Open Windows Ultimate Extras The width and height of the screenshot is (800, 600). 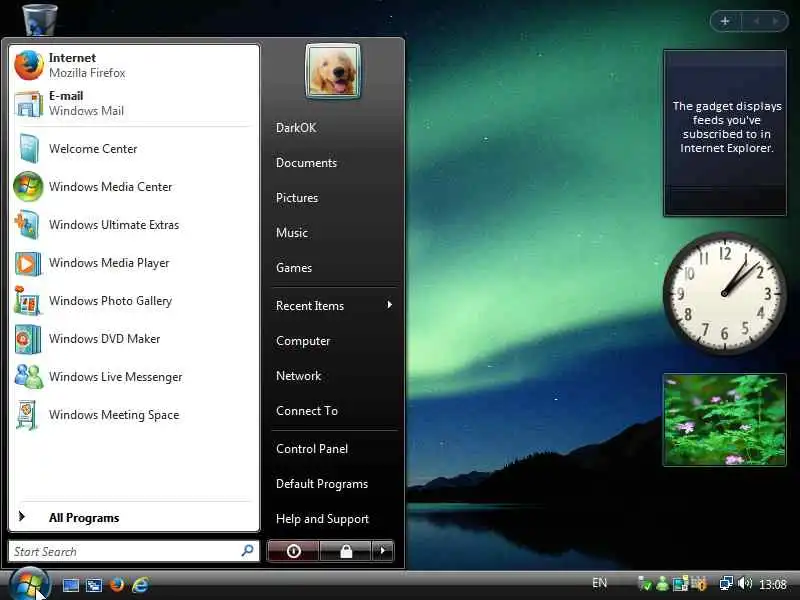(x=134, y=224)
